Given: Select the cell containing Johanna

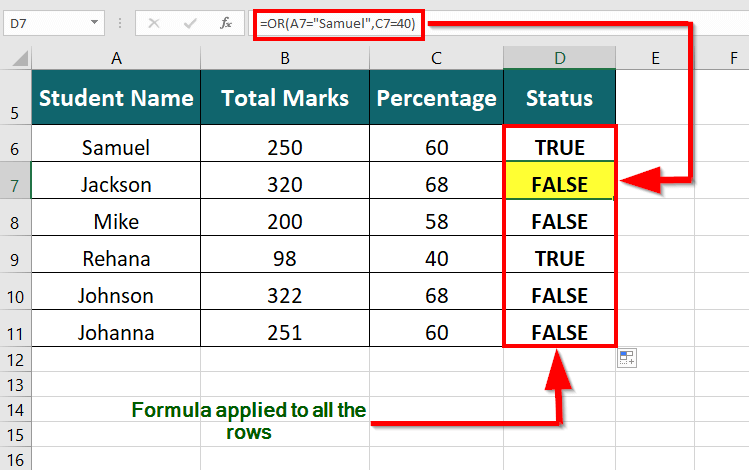Looking at the screenshot, I should pos(116,329).
